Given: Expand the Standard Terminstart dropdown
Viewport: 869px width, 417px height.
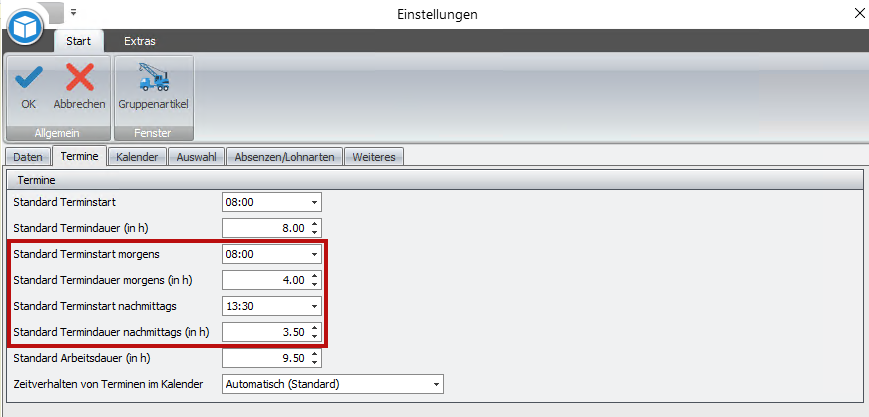Looking at the screenshot, I should [315, 202].
